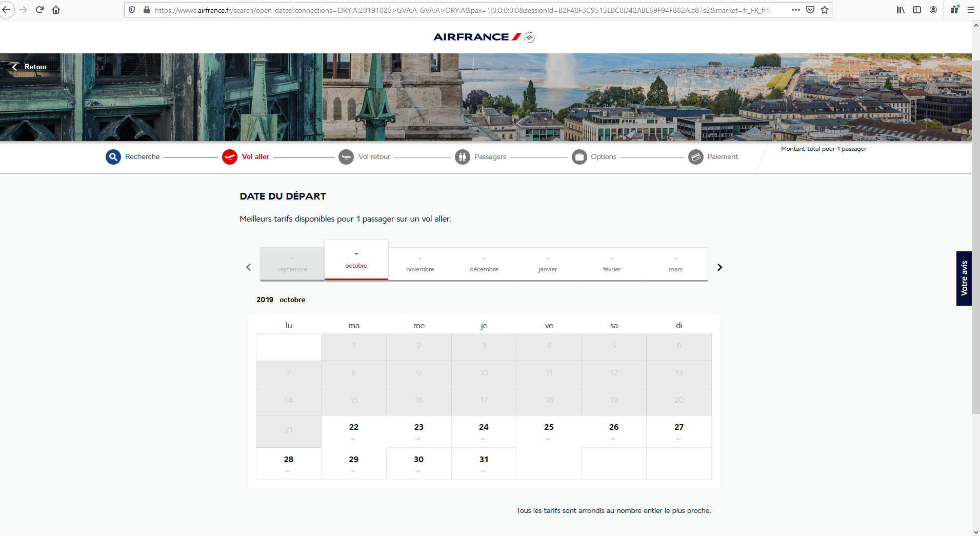Switch to the novembre month tab
Viewport: 980px width, 536px height.
[x=419, y=264]
